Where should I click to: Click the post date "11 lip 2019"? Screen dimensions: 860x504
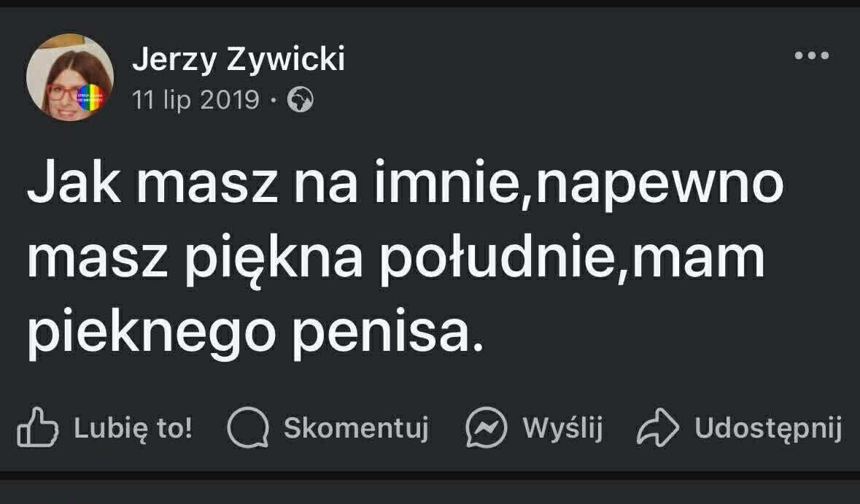(195, 100)
